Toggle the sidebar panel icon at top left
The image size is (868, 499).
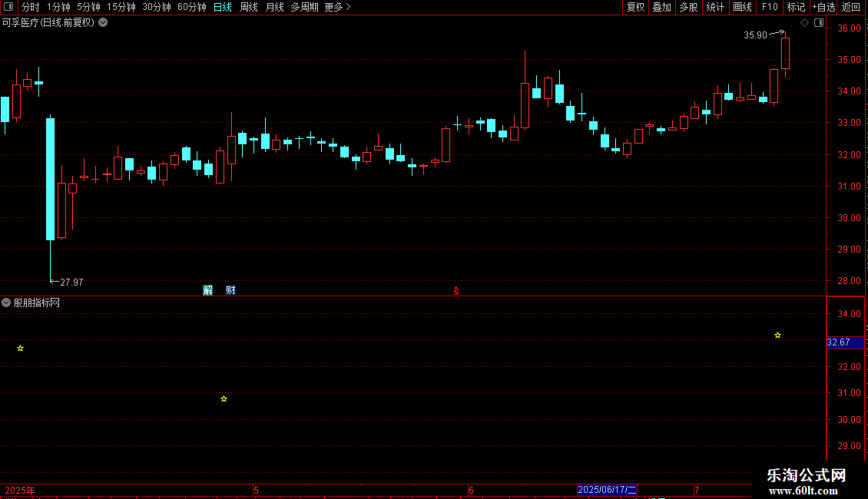point(8,7)
